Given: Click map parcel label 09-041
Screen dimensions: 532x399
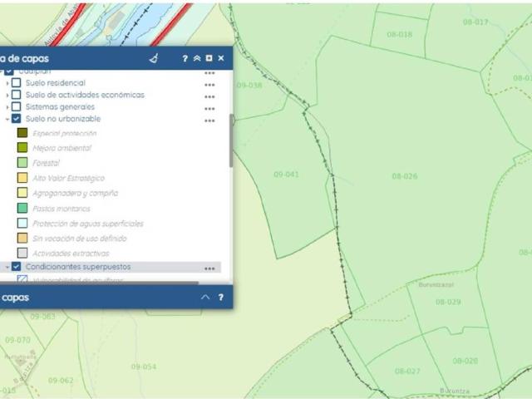Looking at the screenshot, I should click(286, 175).
